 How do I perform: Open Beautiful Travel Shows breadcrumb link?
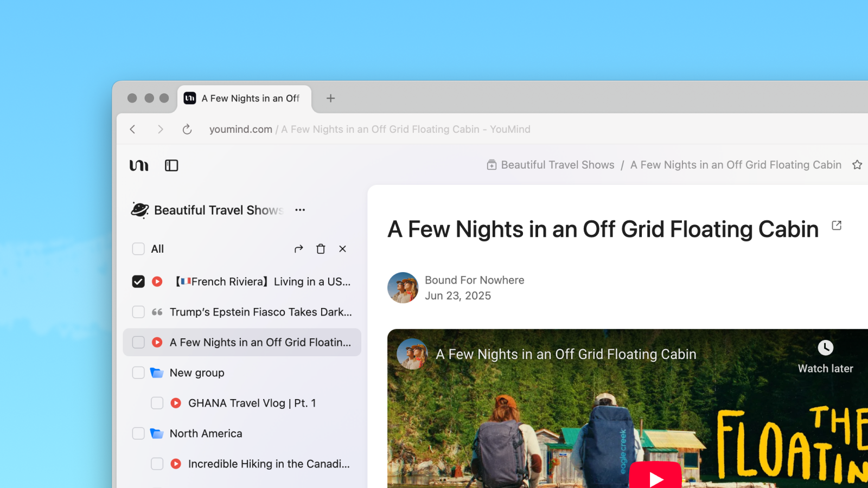(x=557, y=165)
